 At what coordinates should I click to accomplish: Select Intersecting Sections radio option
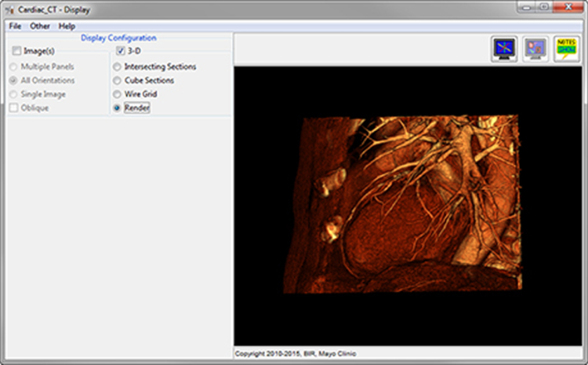point(118,67)
